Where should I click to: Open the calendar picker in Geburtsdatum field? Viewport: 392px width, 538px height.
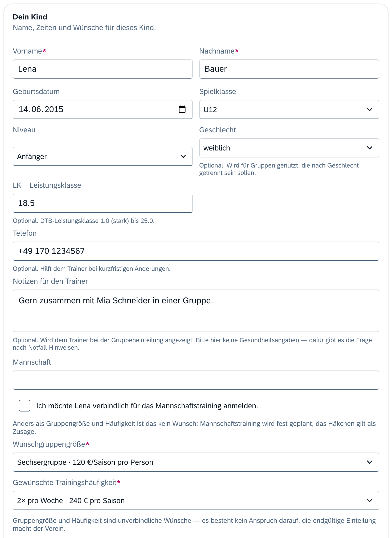[x=182, y=109]
